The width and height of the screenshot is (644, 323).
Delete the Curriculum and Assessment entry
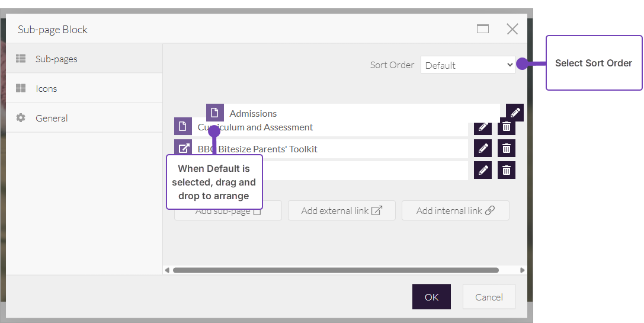pyautogui.click(x=507, y=127)
